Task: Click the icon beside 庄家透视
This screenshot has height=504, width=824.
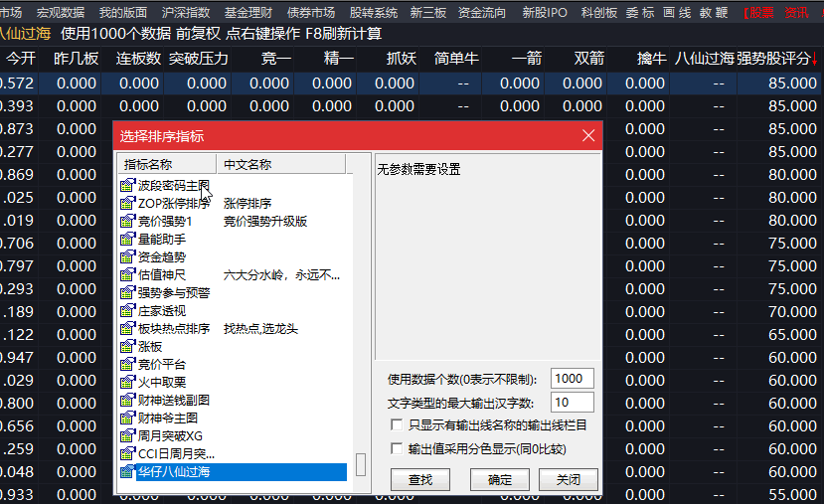Action: (127, 310)
